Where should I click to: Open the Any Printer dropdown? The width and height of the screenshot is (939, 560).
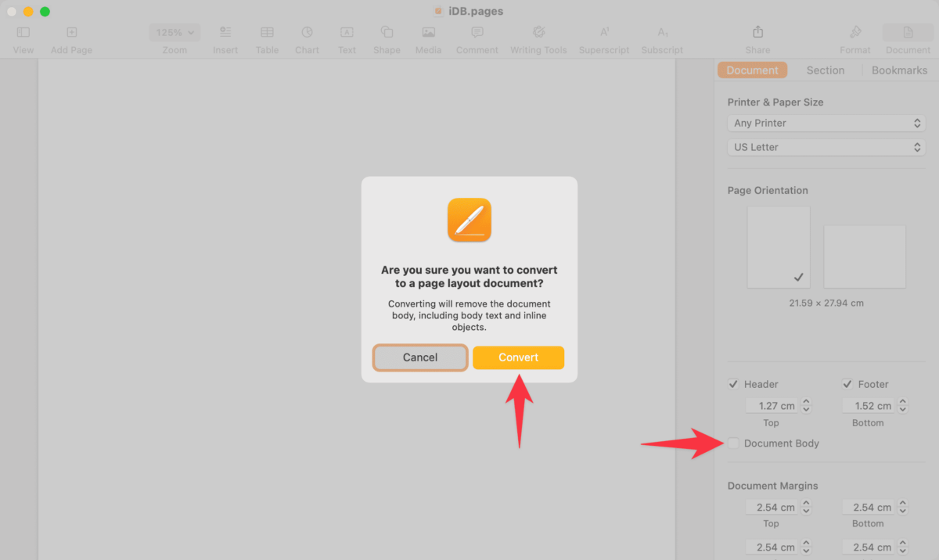tap(826, 123)
